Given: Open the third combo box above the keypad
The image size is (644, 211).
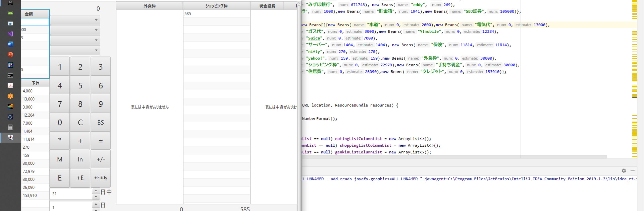Looking at the screenshot, I should pos(75,40).
